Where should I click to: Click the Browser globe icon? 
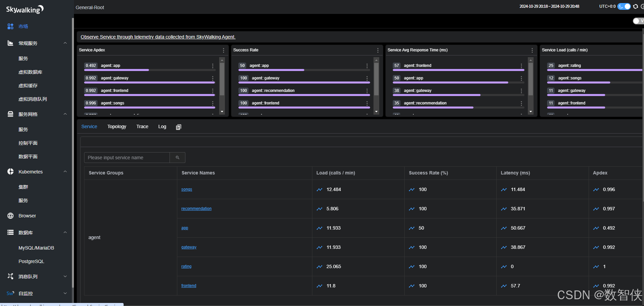10,216
